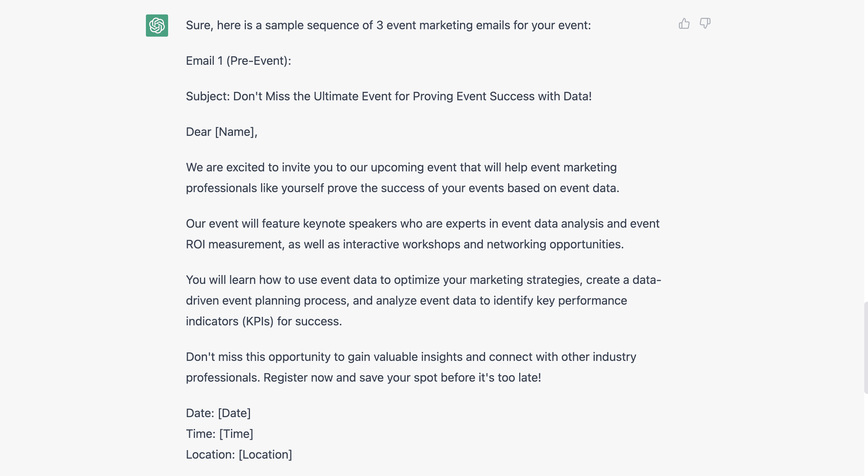868x476 pixels.
Task: Click the "Sure, here is a sample sequence" intro line
Action: coord(388,25)
